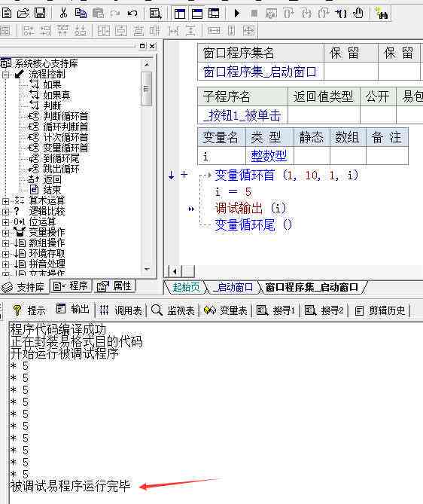Toggle the 数组 cell for variable i
Viewport: 423px width, 504px height.
[x=348, y=156]
